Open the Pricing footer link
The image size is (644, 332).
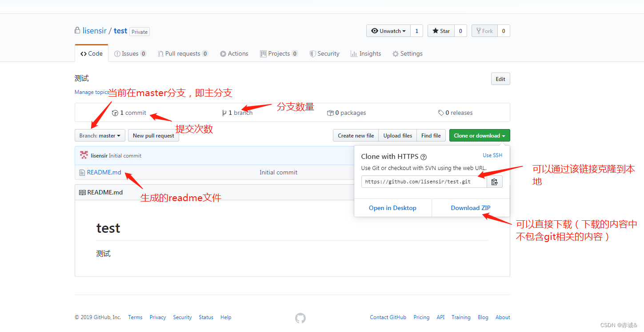(421, 317)
